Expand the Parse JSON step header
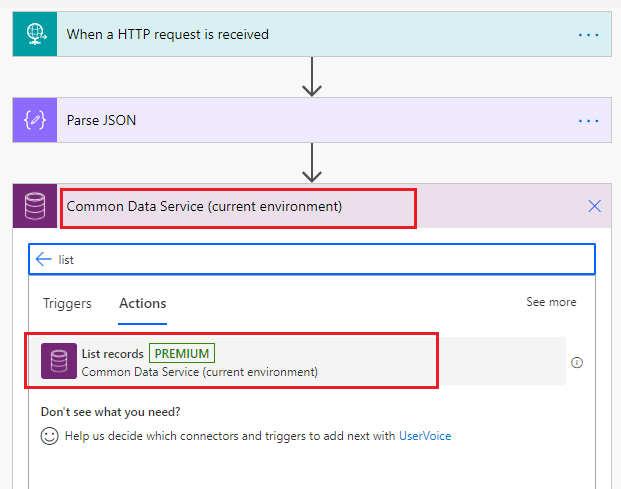The width and height of the screenshot is (621, 489). click(300, 121)
